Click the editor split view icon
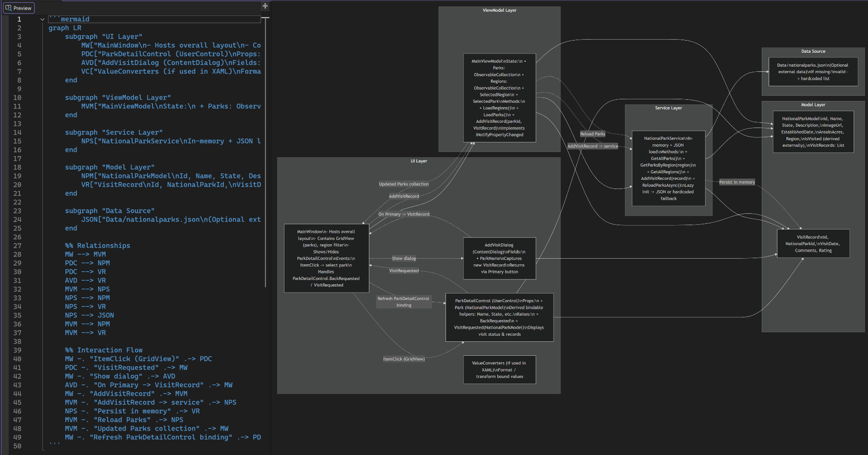 point(265,6)
